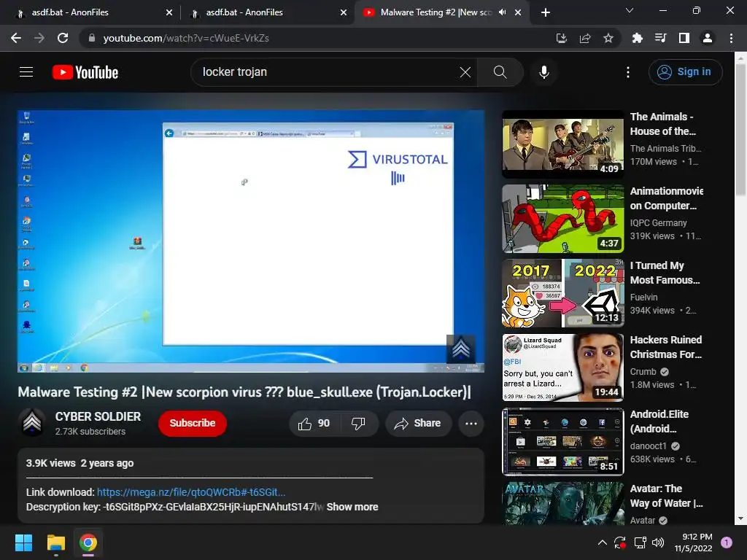Select the Malware Testing #2 tab

[436, 12]
